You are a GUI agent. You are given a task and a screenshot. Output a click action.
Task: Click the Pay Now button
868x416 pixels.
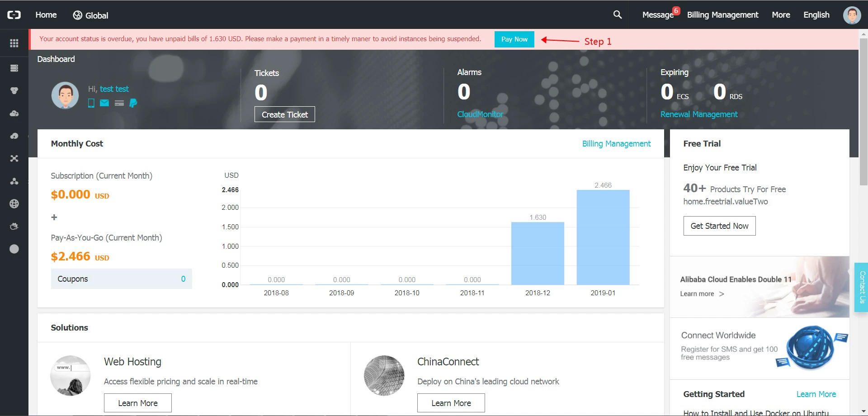514,39
